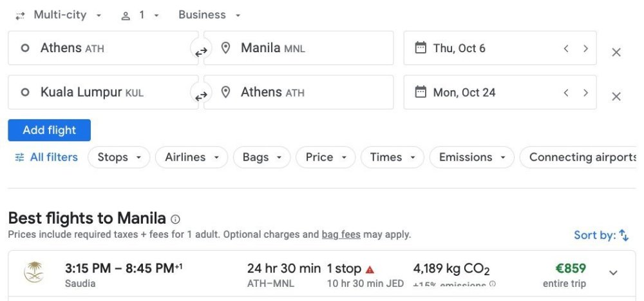The width and height of the screenshot is (644, 301).
Task: Expand the Saudia flight details
Action: pyautogui.click(x=613, y=273)
